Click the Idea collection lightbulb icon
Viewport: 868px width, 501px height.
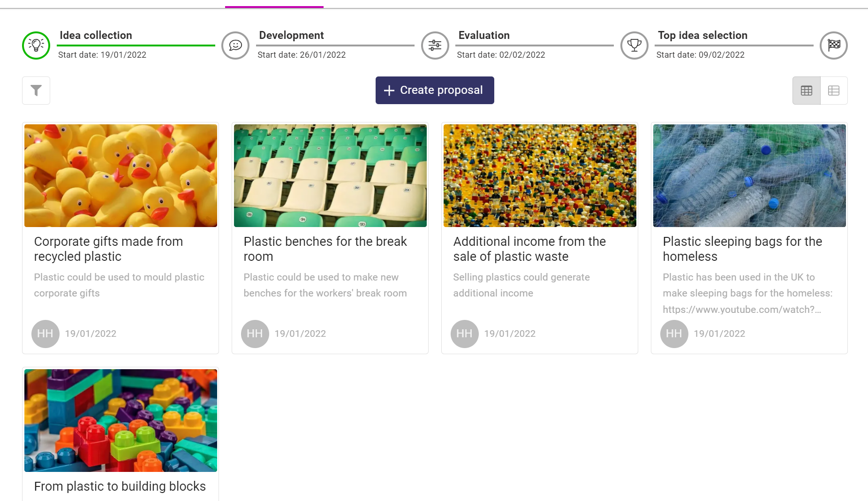(x=36, y=46)
